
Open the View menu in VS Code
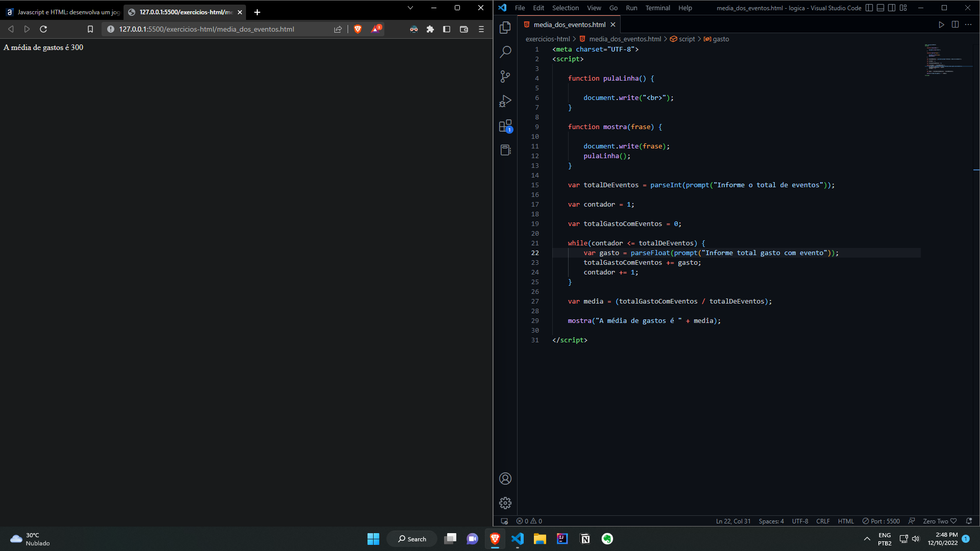click(594, 8)
